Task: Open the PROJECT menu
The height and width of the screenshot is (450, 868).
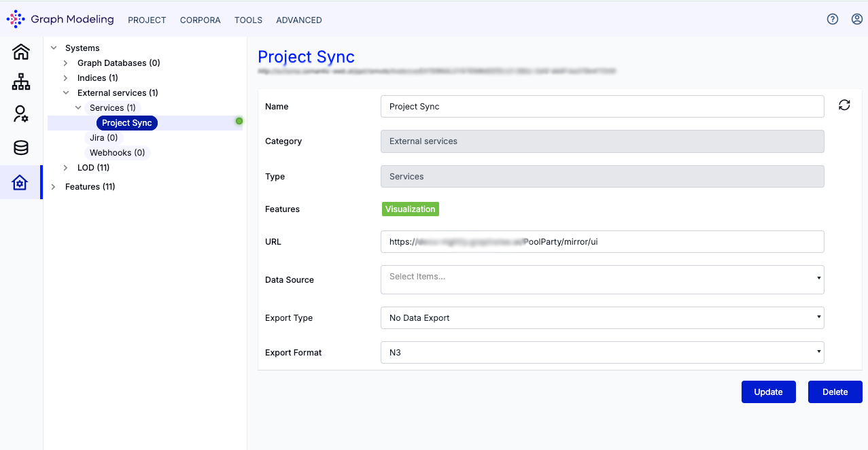Action: tap(147, 20)
